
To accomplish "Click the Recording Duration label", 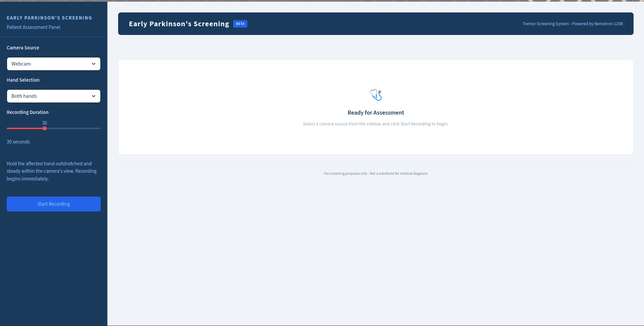I will point(28,112).
